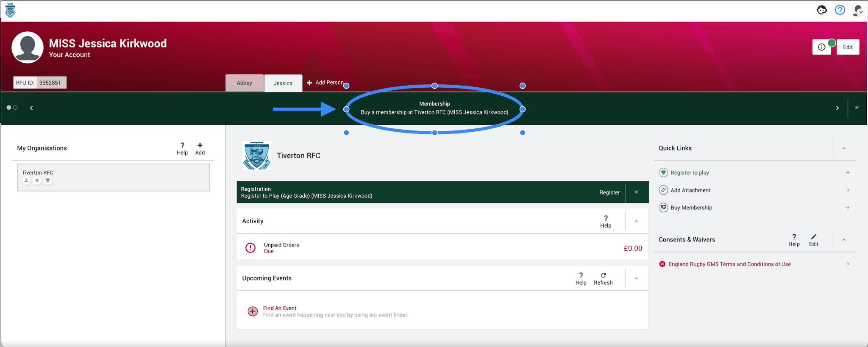Edit Consents & Waivers
868x347 pixels.
pyautogui.click(x=814, y=240)
